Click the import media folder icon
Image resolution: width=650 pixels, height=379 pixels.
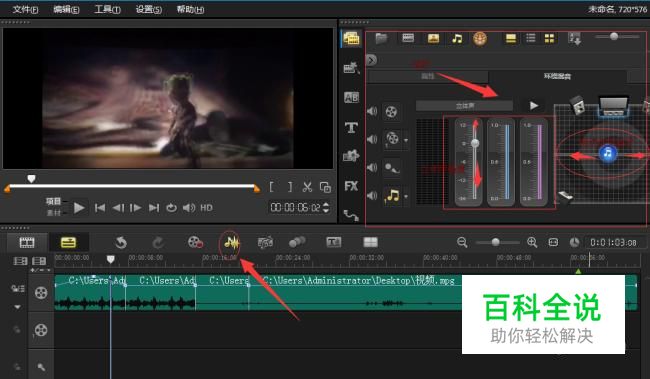[x=381, y=39]
